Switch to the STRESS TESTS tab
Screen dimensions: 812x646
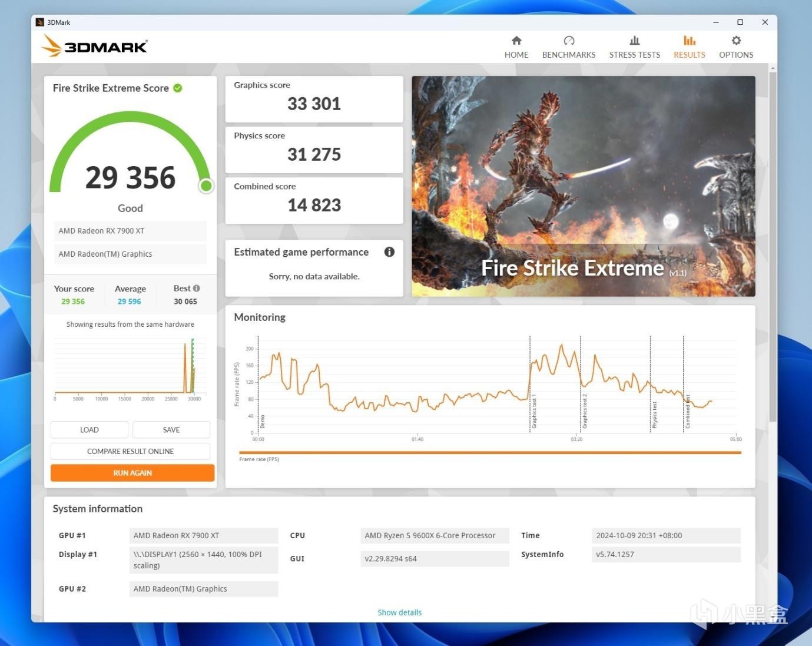(x=635, y=47)
